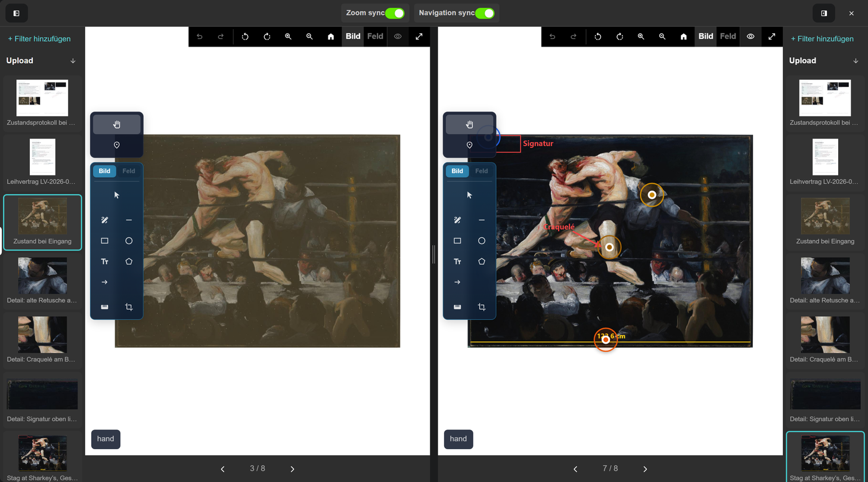The width and height of the screenshot is (868, 482).
Task: Rotate left viewer image counterclockwise
Action: click(x=245, y=36)
